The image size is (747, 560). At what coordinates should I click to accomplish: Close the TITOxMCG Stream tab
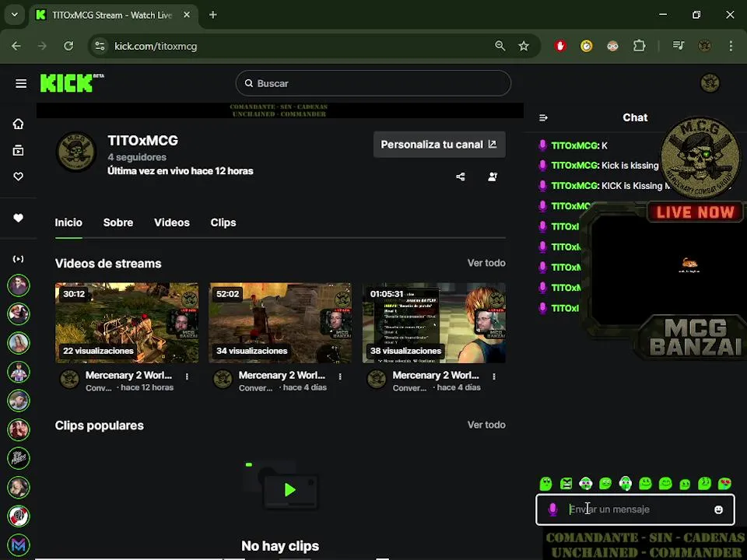187,15
